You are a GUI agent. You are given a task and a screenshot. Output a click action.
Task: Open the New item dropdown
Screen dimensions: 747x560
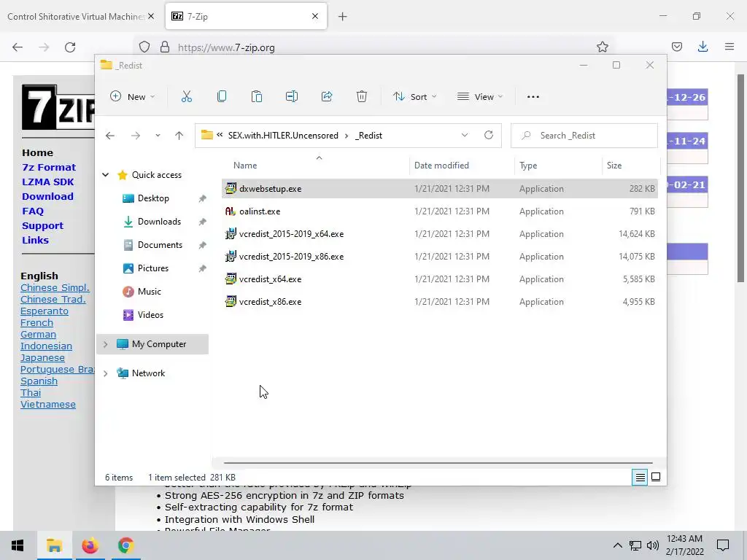click(x=133, y=97)
